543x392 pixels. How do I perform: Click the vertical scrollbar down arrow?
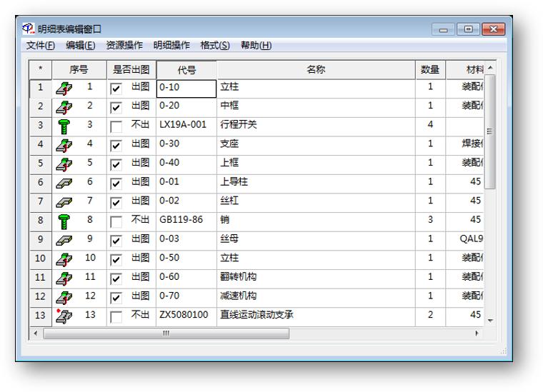490,321
